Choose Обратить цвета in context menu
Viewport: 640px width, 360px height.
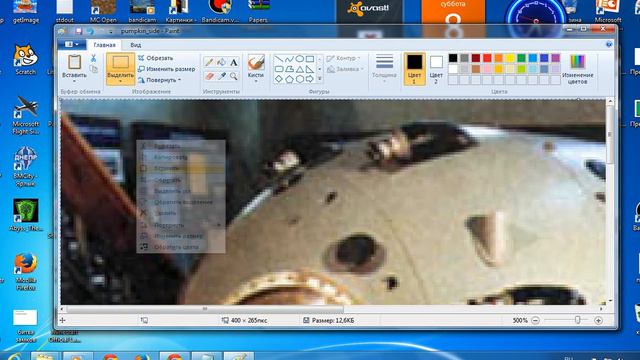click(181, 247)
